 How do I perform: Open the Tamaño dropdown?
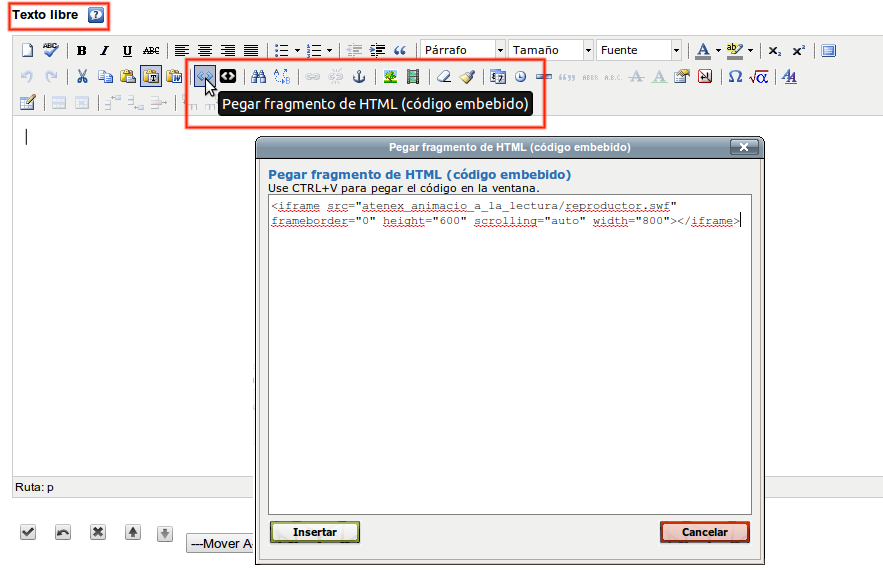[x=551, y=49]
